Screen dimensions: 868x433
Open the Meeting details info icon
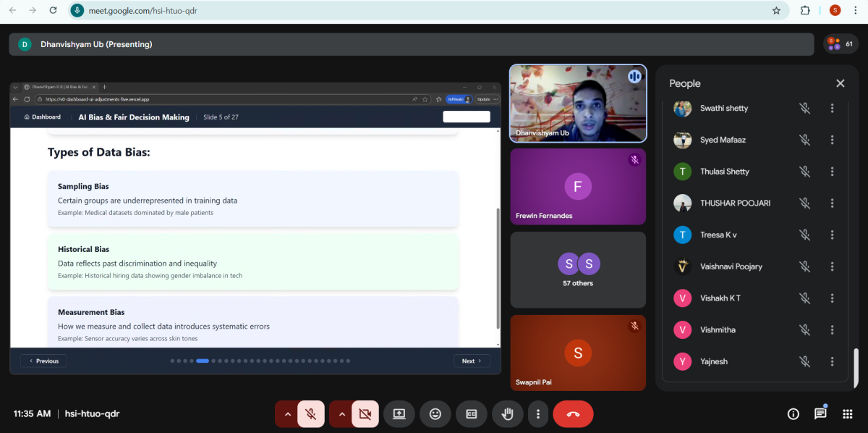pos(793,414)
